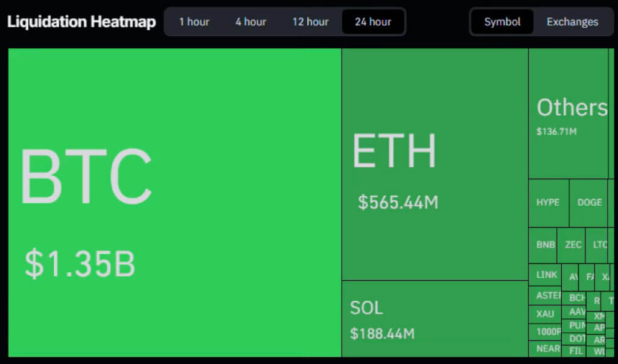Select the ZEC heatmap tile
This screenshot has width=618, height=364.
[573, 245]
